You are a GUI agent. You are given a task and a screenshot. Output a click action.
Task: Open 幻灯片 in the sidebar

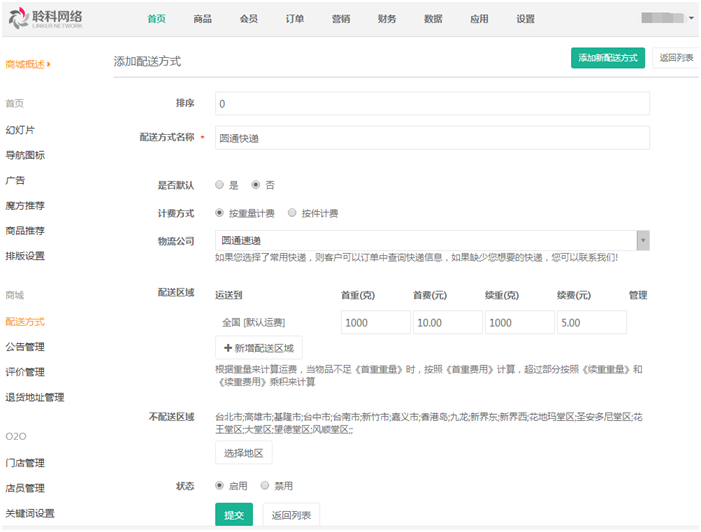pos(20,130)
